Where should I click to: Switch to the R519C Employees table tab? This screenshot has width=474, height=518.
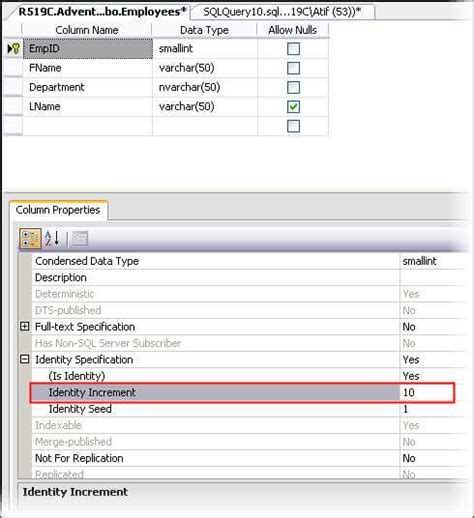tap(100, 12)
